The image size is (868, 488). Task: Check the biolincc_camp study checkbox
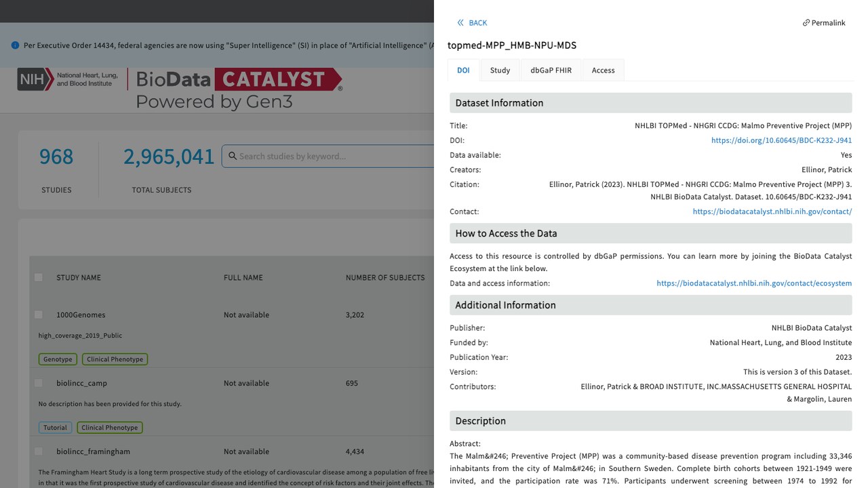39,383
